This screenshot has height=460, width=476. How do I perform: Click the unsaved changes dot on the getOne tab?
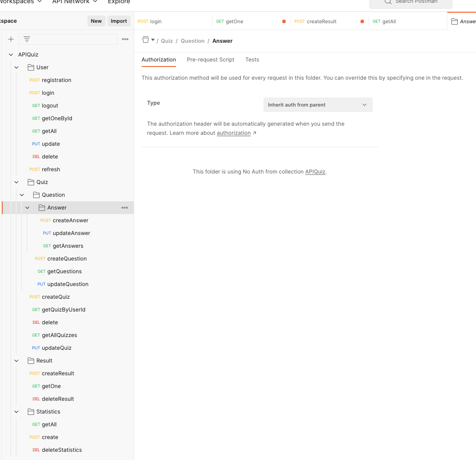(x=284, y=21)
